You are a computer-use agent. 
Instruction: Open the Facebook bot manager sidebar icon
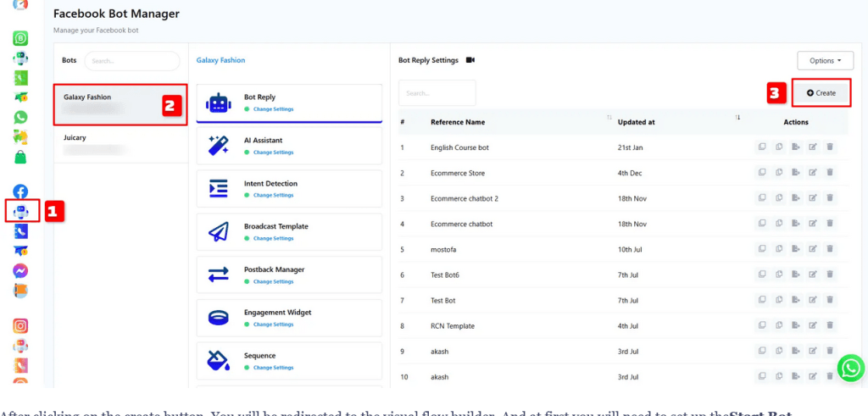coord(20,211)
